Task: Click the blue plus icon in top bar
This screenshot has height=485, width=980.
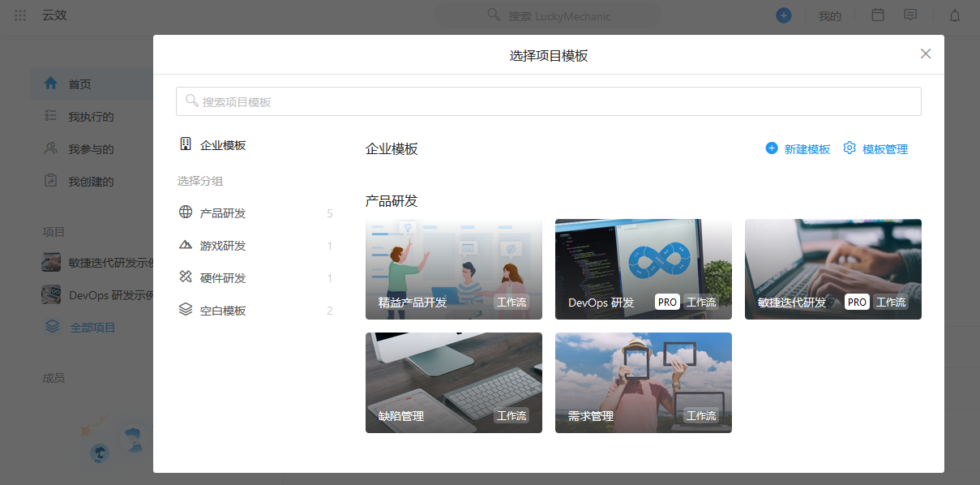Action: pyautogui.click(x=783, y=15)
